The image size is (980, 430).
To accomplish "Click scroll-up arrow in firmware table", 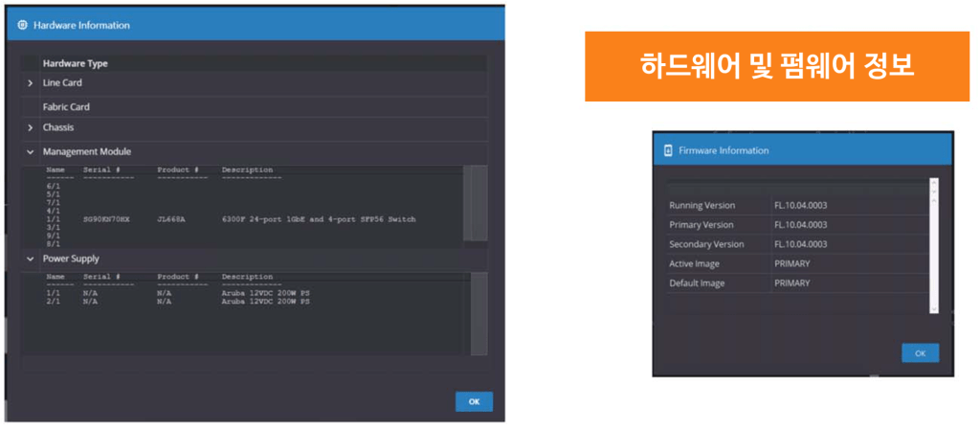I will 933,183.
